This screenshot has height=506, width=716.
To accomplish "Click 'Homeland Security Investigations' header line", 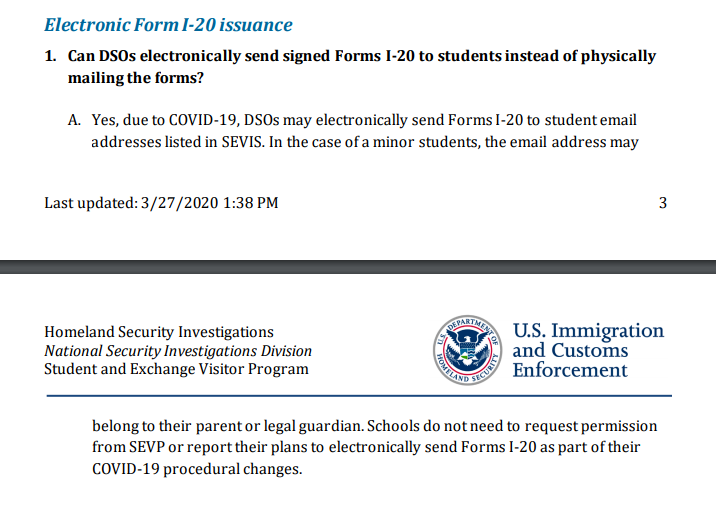I will [159, 332].
